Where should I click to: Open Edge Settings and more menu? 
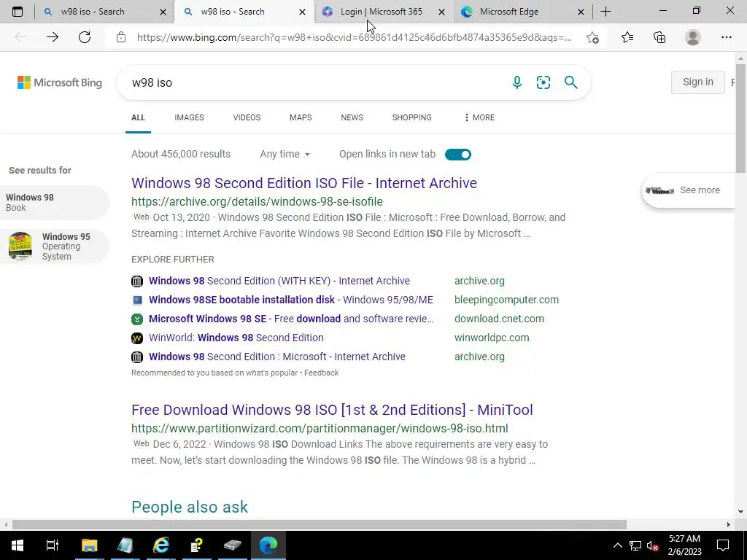726,37
